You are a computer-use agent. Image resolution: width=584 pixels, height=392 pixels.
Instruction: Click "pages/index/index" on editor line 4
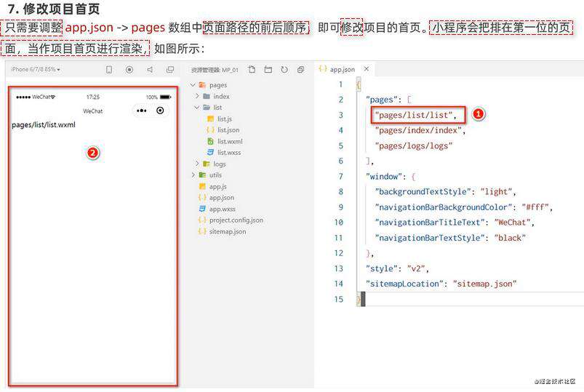[418, 130]
